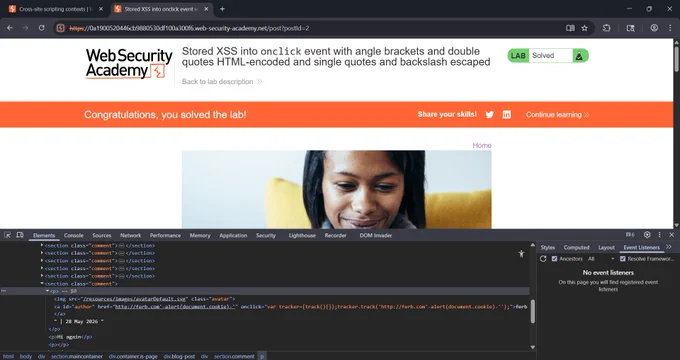This screenshot has width=680, height=360.
Task: Close the Stored XSS into onclick tab
Action: (206, 9)
